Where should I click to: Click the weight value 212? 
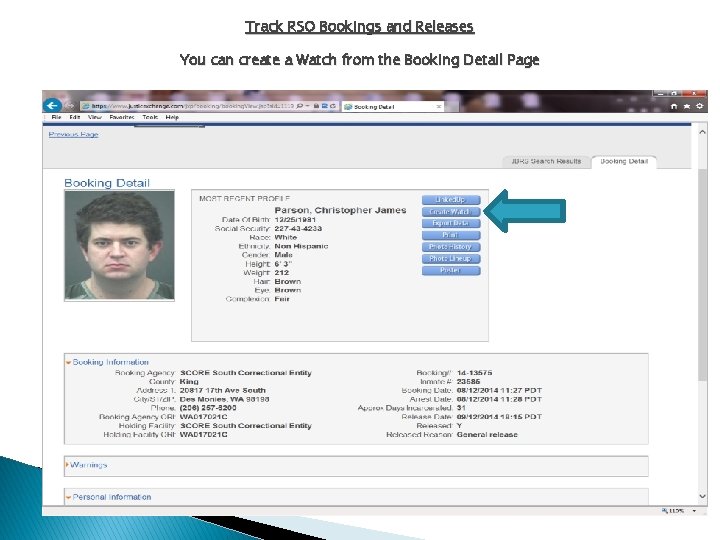pyautogui.click(x=281, y=272)
